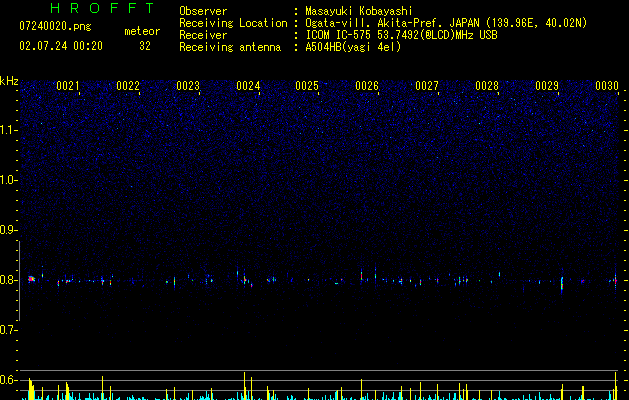
Task: Click the HROFFT title text
Action: tap(102, 8)
